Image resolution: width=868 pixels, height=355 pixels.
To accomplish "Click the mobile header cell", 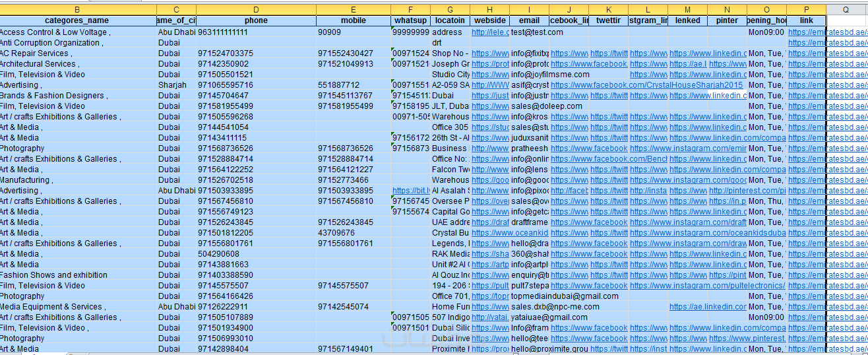I will click(353, 20).
